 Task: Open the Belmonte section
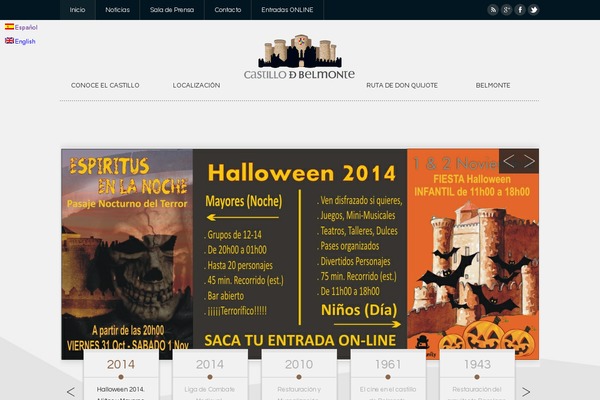(493, 85)
